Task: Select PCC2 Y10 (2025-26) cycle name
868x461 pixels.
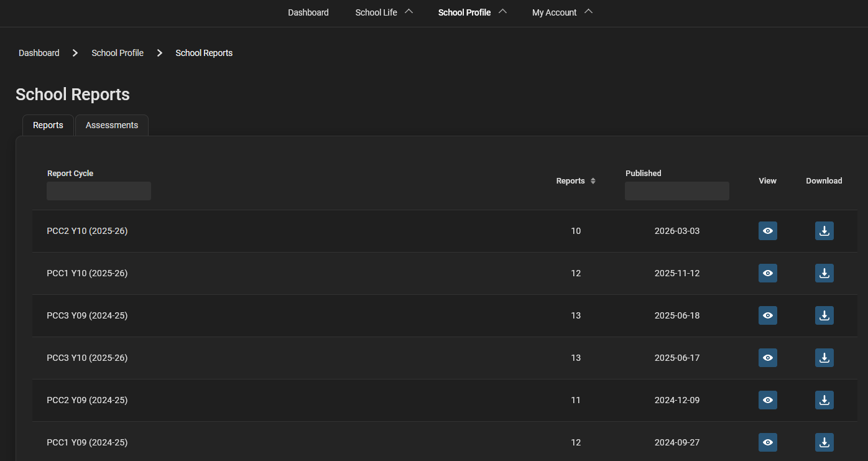Action: click(x=87, y=231)
